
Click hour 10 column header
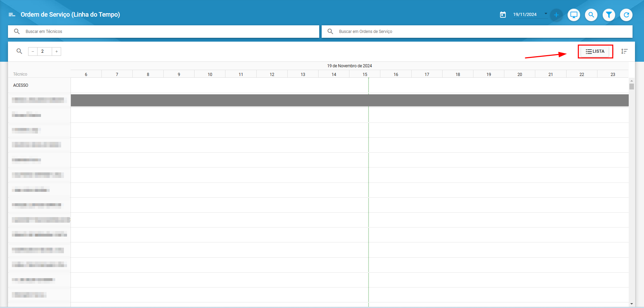(210, 74)
